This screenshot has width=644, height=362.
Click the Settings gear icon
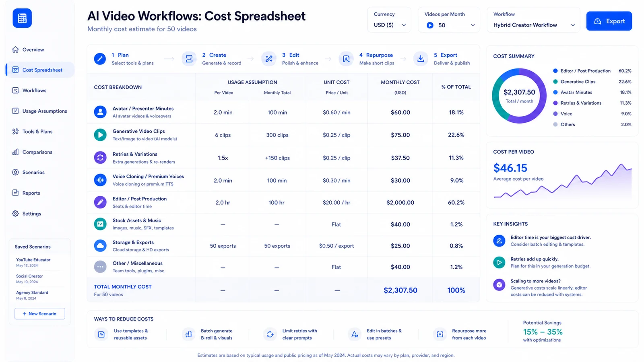point(15,213)
